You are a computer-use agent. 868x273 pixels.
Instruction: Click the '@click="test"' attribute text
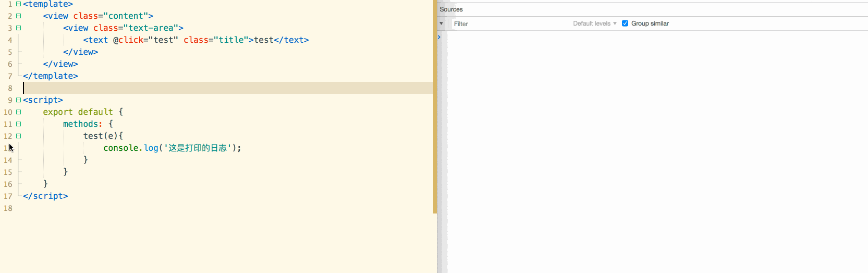click(x=145, y=40)
